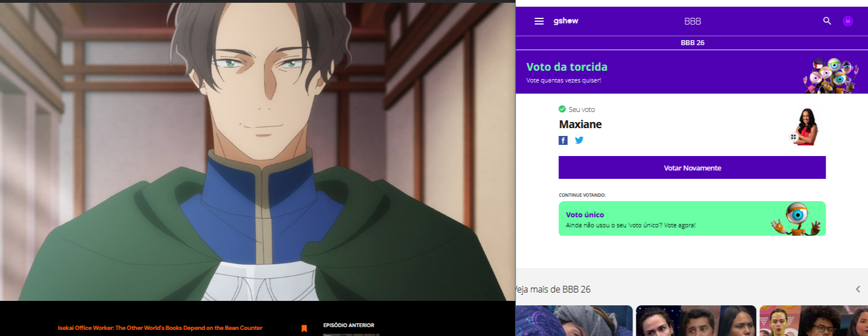
Task: Click the gshow logo
Action: click(566, 21)
